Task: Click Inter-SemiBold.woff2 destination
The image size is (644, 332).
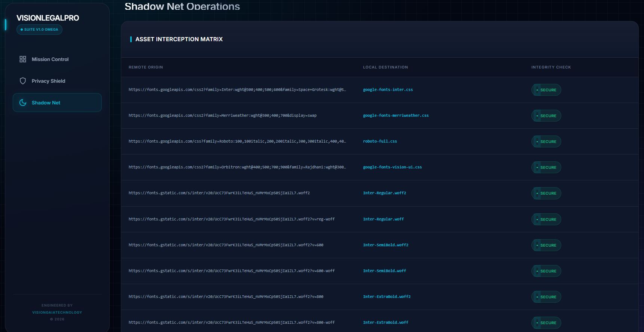Action: pos(386,245)
